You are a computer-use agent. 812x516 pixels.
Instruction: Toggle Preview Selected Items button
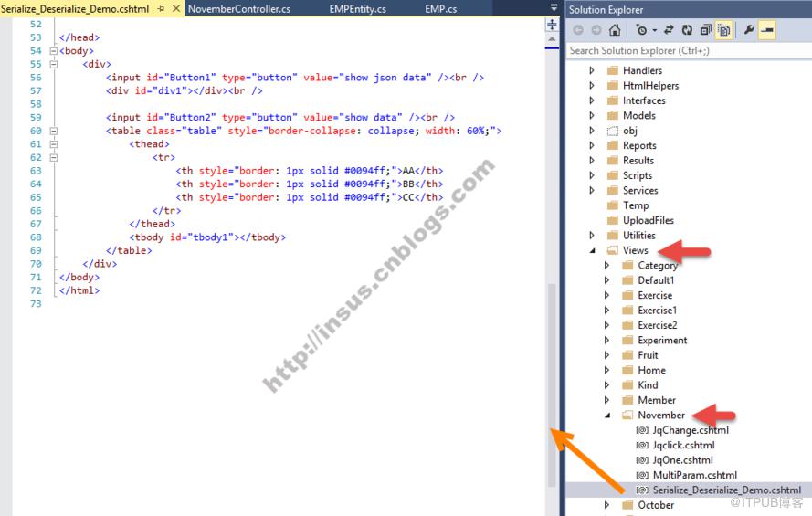pos(767,30)
